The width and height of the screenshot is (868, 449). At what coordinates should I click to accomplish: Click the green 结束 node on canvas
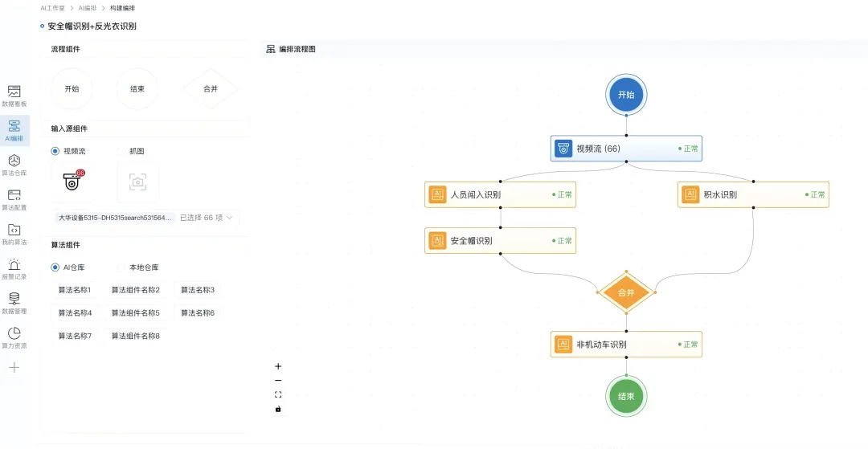pos(626,396)
